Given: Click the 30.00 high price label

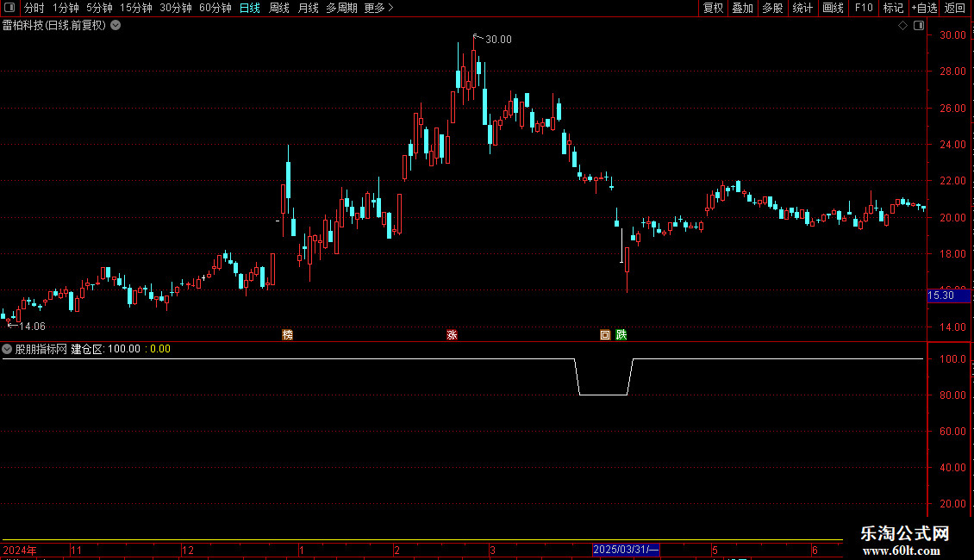Looking at the screenshot, I should (498, 39).
